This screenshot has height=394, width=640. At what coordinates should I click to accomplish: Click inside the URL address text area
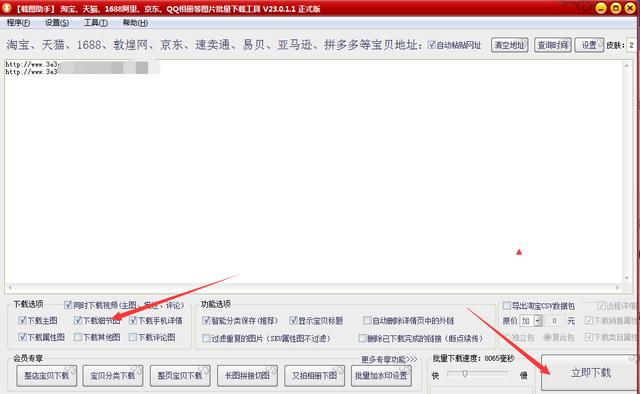pos(313,171)
